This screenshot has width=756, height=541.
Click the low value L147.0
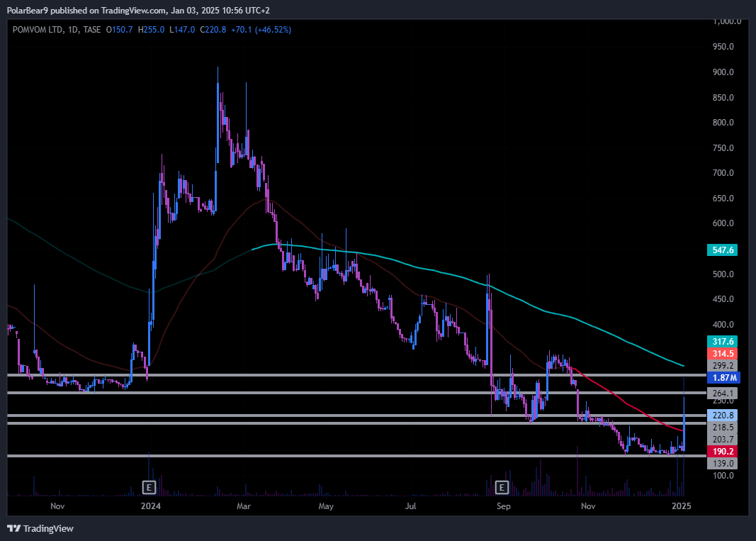pyautogui.click(x=182, y=30)
